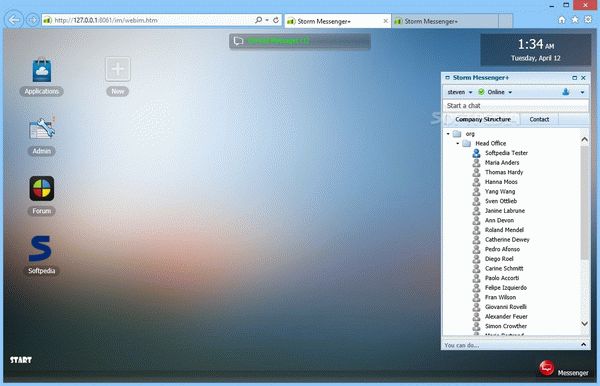Screen dimensions: 600x386
Task: Open the dropdown arrow beside add contact icon
Action: [582, 92]
